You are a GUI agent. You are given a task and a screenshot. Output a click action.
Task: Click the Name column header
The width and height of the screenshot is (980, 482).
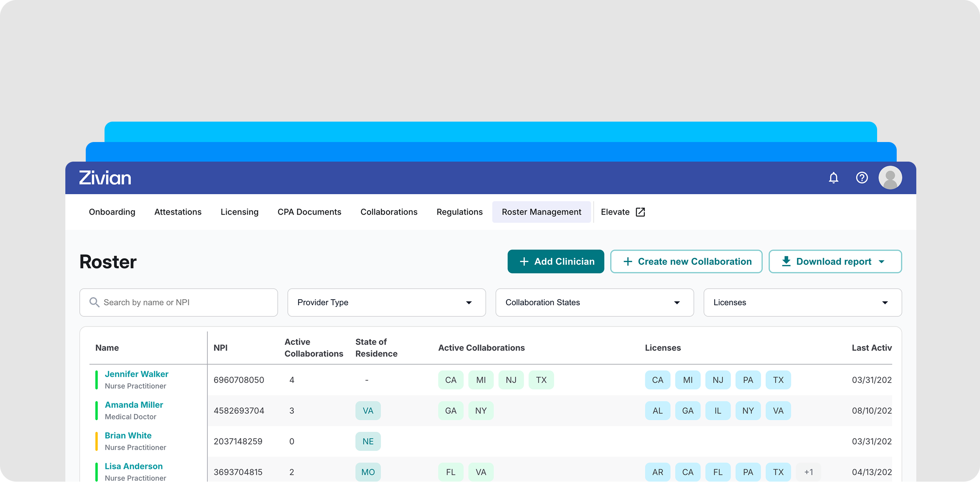click(107, 348)
